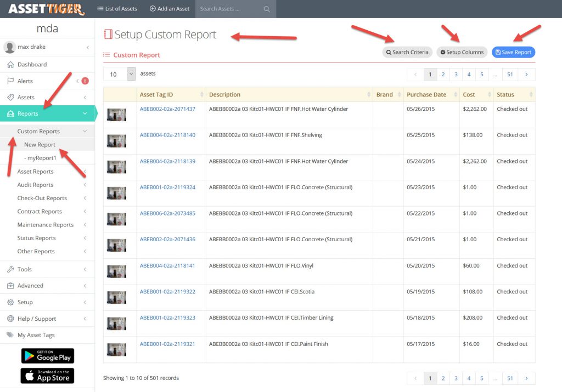Image resolution: width=562 pixels, height=392 pixels.
Task: Go to page 51 in top pagination
Action: pyautogui.click(x=510, y=75)
